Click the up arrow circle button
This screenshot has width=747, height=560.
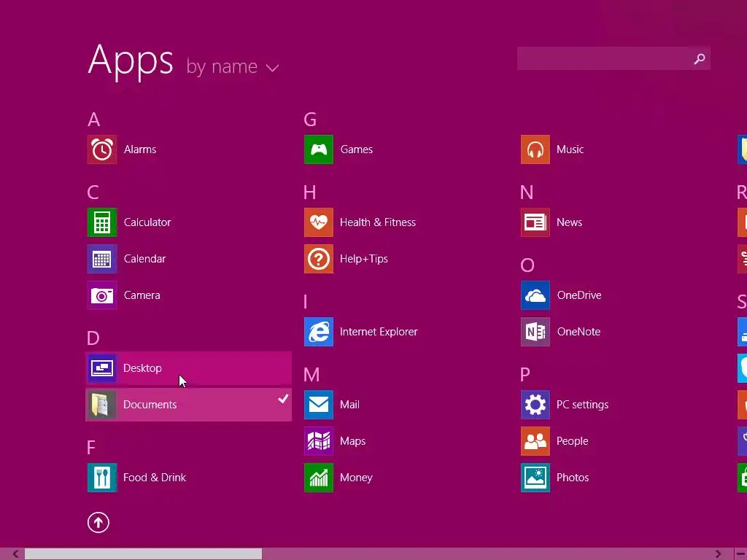98,522
